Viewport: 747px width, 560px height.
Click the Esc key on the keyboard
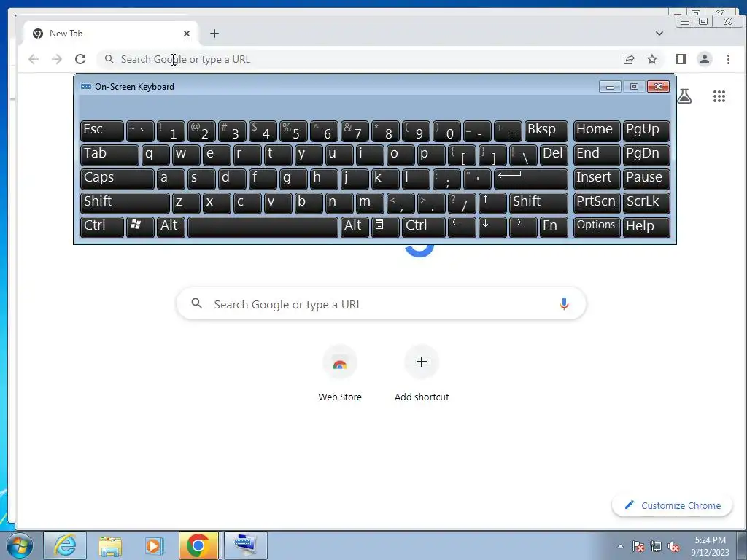pos(102,131)
